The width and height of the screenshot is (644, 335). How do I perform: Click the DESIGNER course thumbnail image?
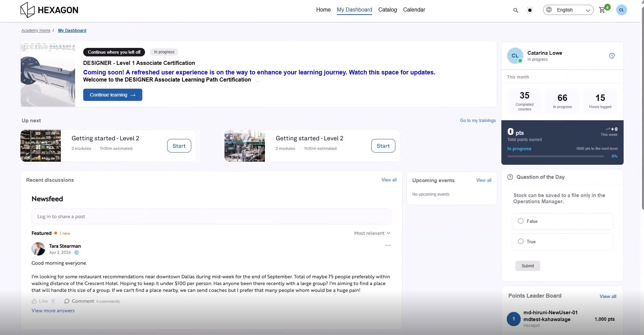click(x=48, y=74)
